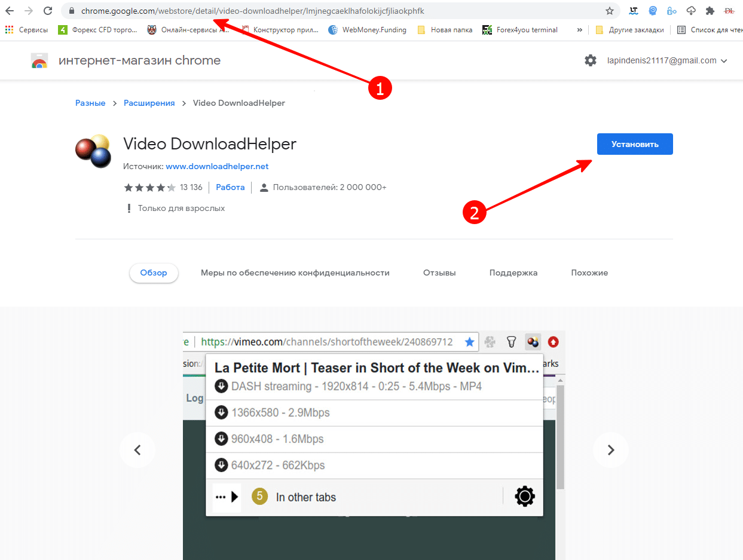Click the browser back arrow
This screenshot has width=743, height=560.
[10, 11]
